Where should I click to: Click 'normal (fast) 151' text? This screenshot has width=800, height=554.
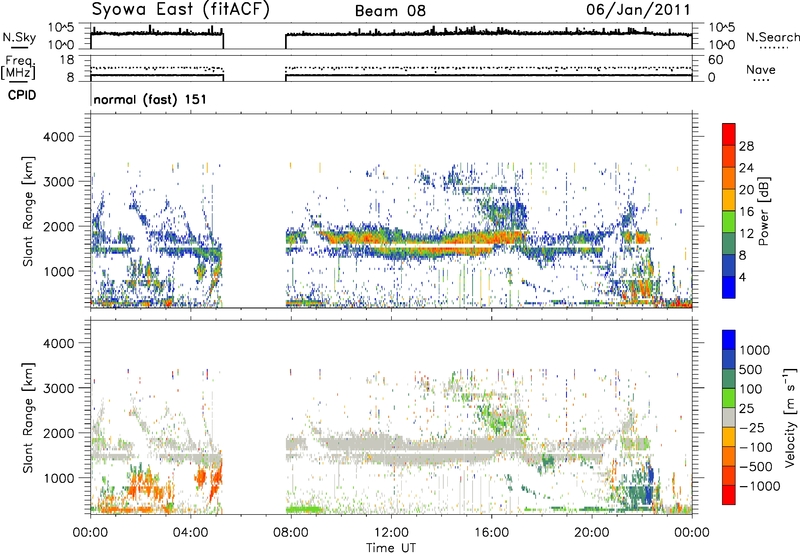click(x=150, y=99)
